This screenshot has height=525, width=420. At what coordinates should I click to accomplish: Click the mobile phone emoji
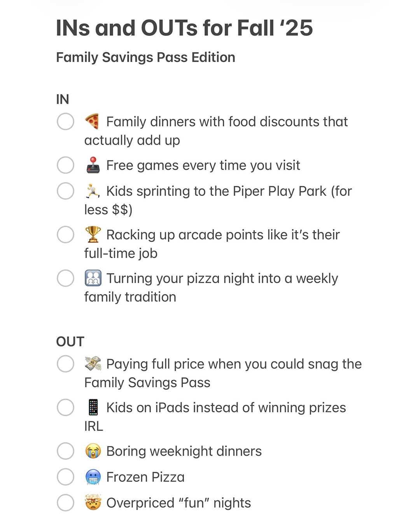pos(93,407)
